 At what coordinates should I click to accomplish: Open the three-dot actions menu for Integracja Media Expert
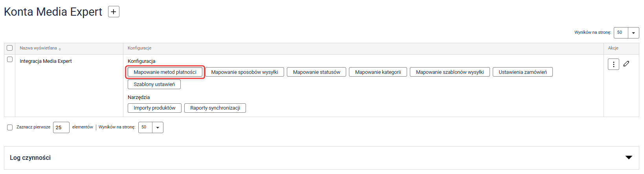click(x=613, y=64)
